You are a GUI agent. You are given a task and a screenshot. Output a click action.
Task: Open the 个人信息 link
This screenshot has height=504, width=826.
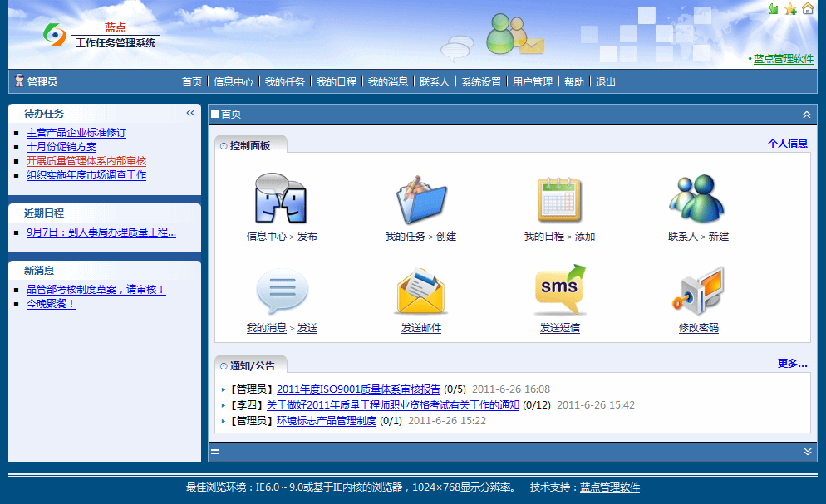[x=787, y=144]
